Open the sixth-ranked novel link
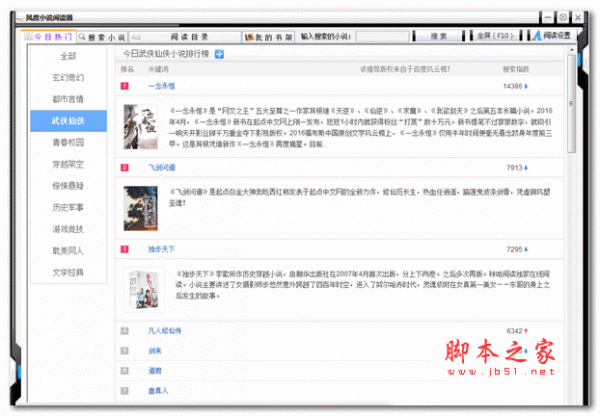The height and width of the screenshot is (416, 600). (x=155, y=371)
